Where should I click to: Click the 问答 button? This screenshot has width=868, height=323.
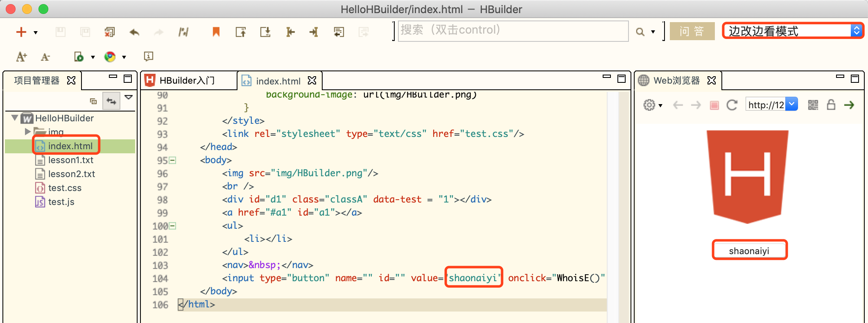coord(692,31)
